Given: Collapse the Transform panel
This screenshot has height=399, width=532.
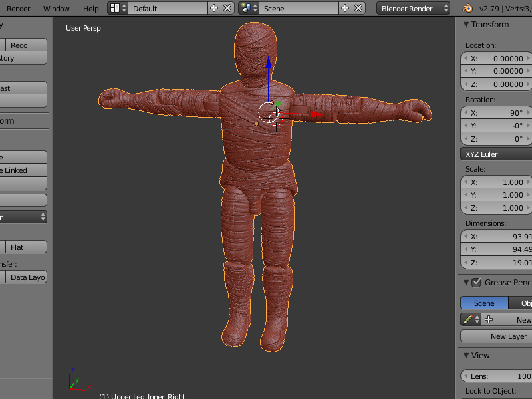Looking at the screenshot, I should pyautogui.click(x=466, y=25).
